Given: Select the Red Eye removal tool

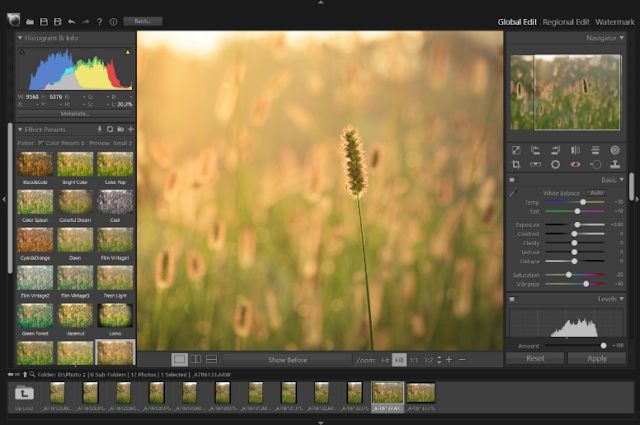Looking at the screenshot, I should pos(576,165).
